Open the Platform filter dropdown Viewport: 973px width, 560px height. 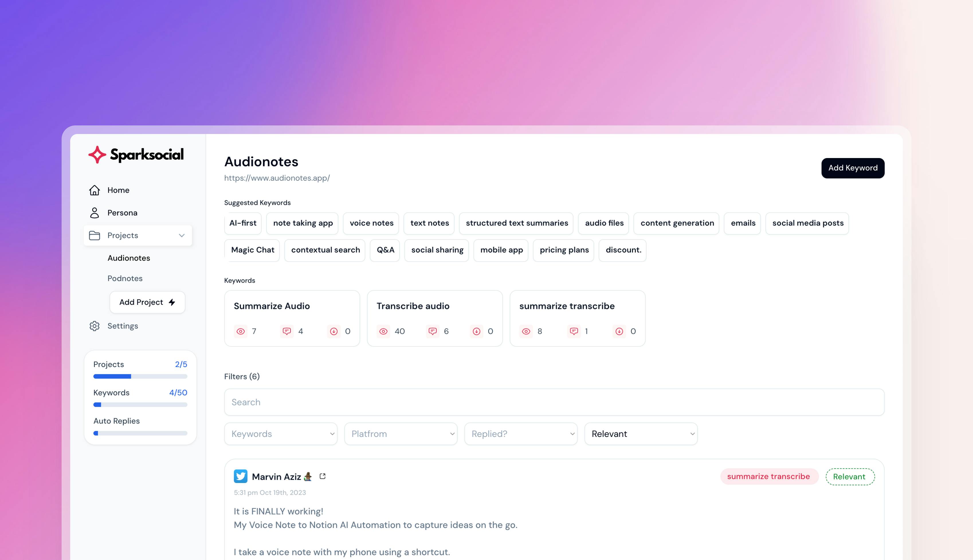[x=400, y=434]
